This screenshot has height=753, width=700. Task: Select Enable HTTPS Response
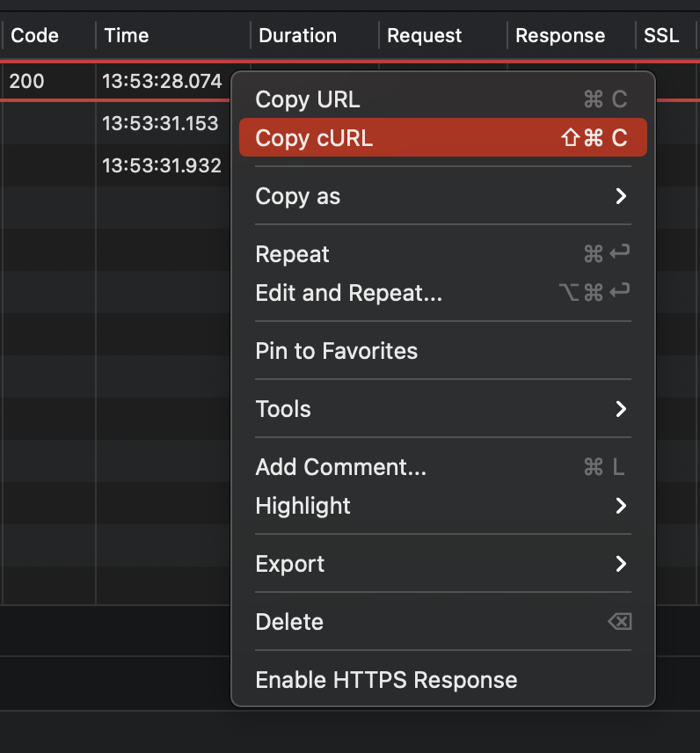pos(442,680)
